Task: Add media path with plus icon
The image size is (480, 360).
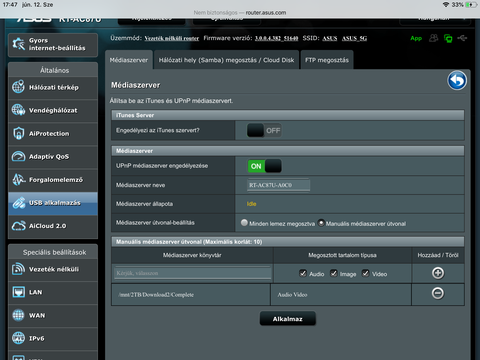Action: click(x=438, y=273)
